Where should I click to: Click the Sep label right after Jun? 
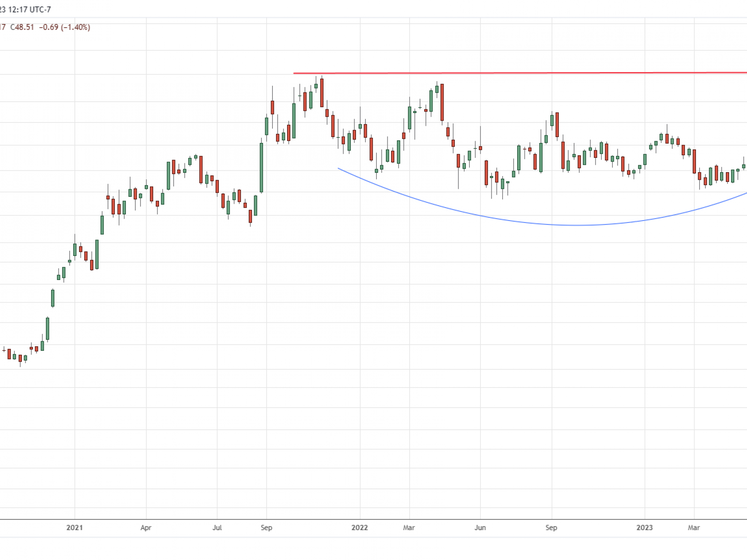(551, 528)
